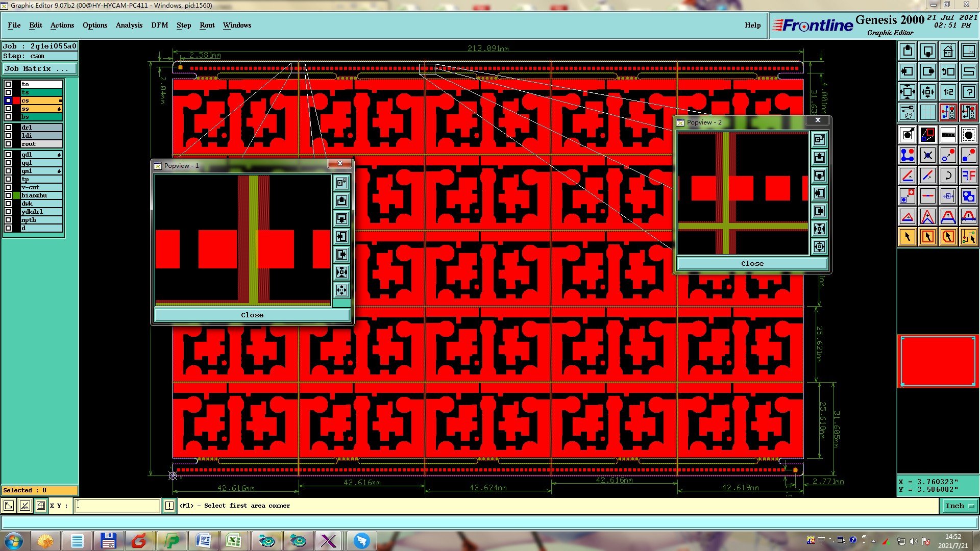The width and height of the screenshot is (980, 551).
Task: Open the Inch units dropdown
Action: (959, 506)
